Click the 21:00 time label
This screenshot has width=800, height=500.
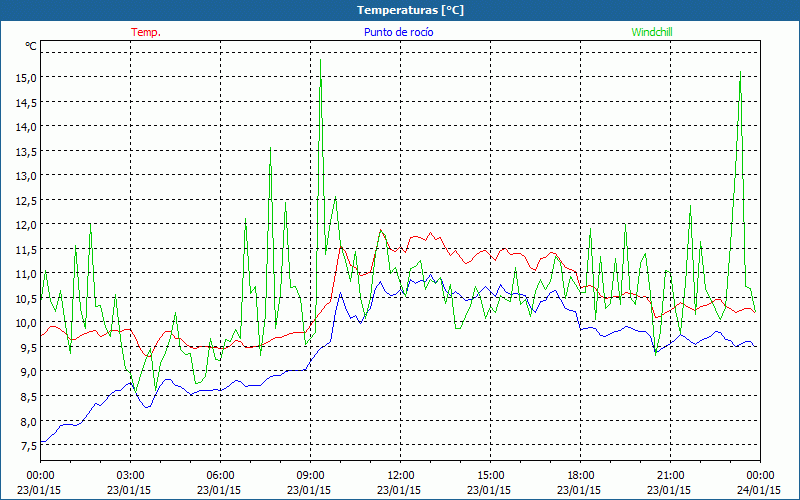pyautogui.click(x=670, y=476)
